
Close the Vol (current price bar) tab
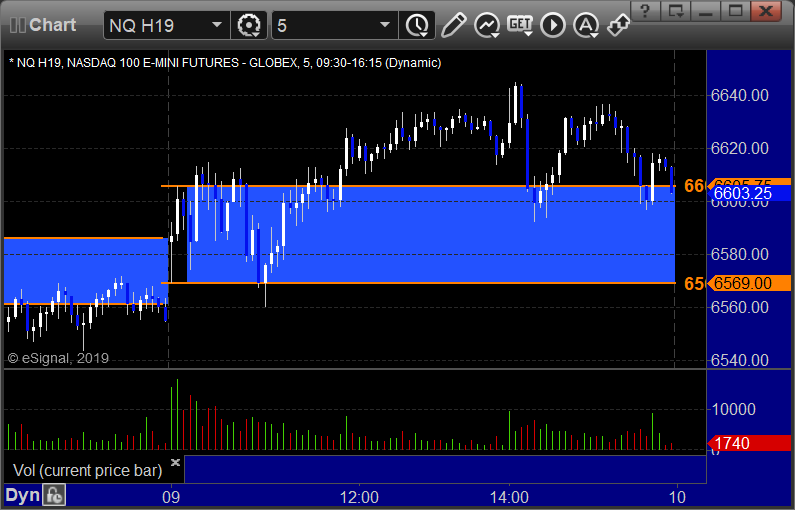[175, 462]
